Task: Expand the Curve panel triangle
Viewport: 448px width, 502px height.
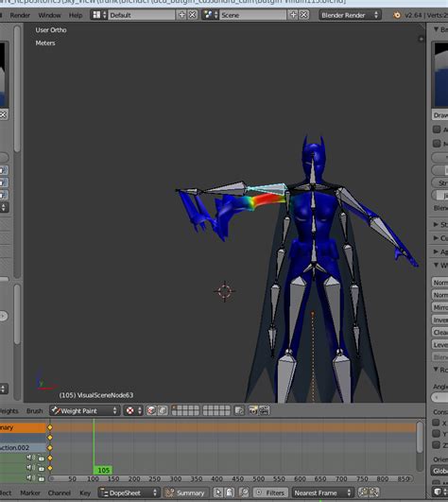Action: point(436,238)
